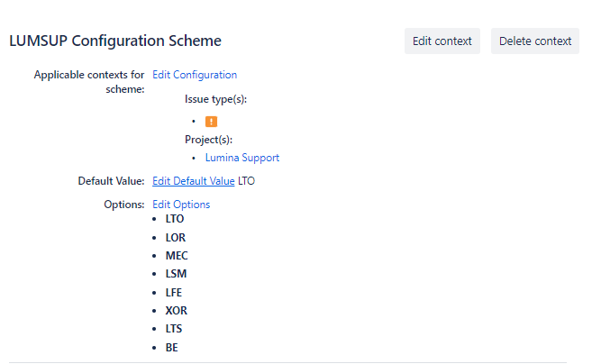The width and height of the screenshot is (592, 364).
Task: Select the MEC option
Action: point(177,256)
